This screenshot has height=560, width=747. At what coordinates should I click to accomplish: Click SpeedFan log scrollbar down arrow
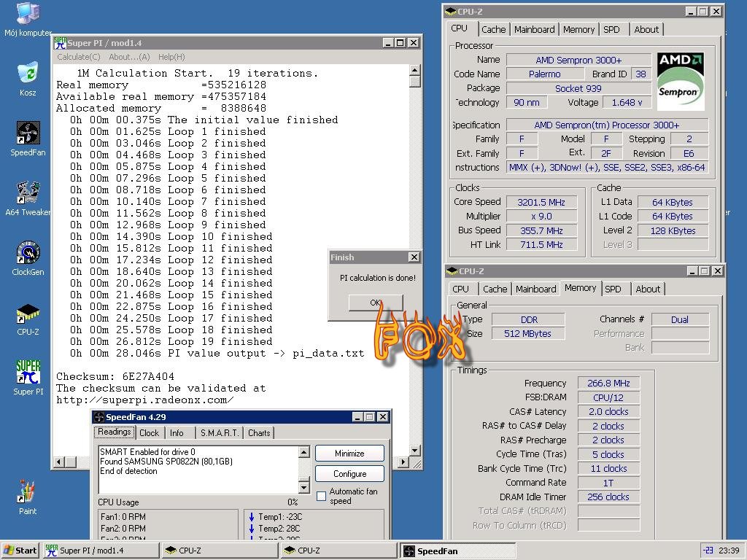(304, 487)
